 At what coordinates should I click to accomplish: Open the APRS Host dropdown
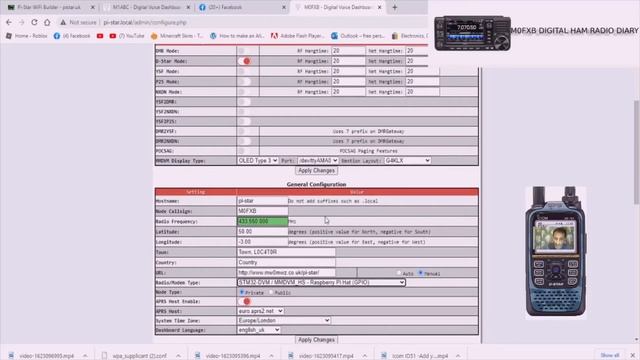[260, 311]
